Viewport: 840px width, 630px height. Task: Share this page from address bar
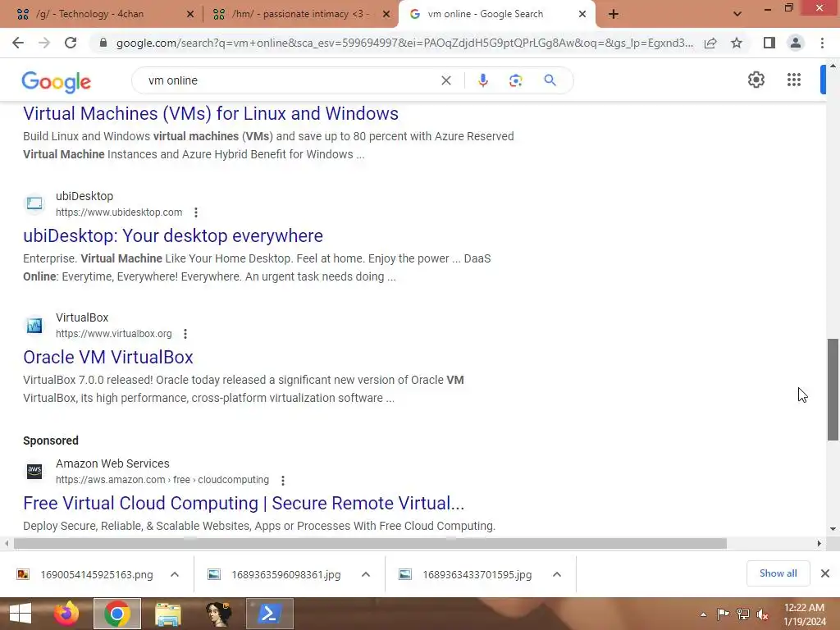pyautogui.click(x=710, y=43)
